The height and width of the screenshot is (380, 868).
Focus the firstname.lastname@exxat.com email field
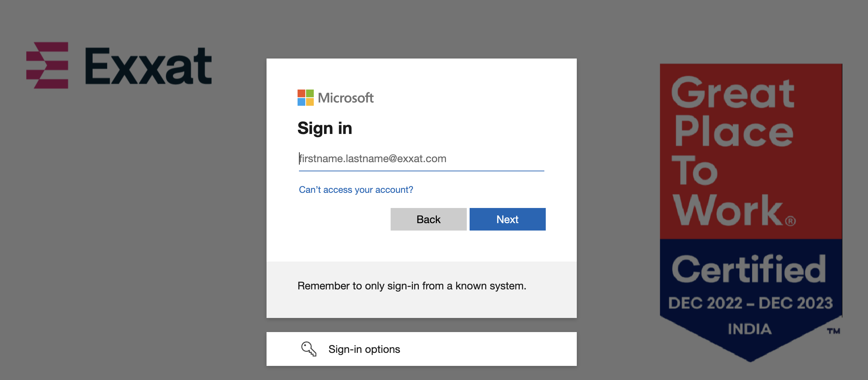pyautogui.click(x=421, y=159)
